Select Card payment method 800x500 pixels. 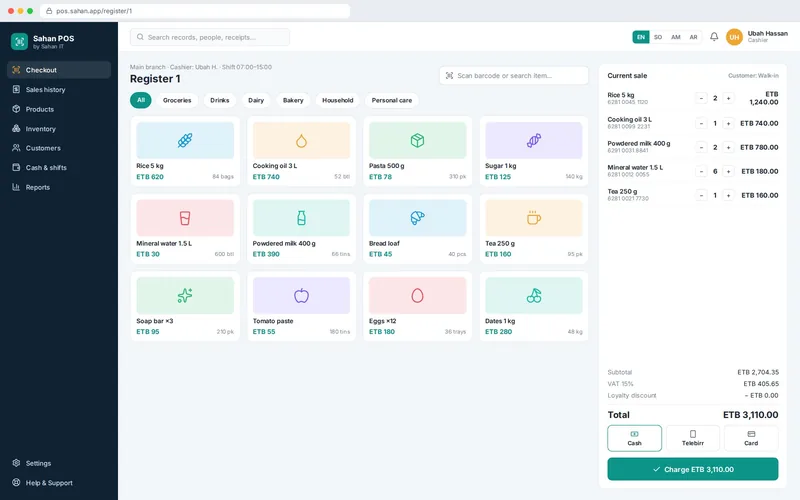click(751, 438)
